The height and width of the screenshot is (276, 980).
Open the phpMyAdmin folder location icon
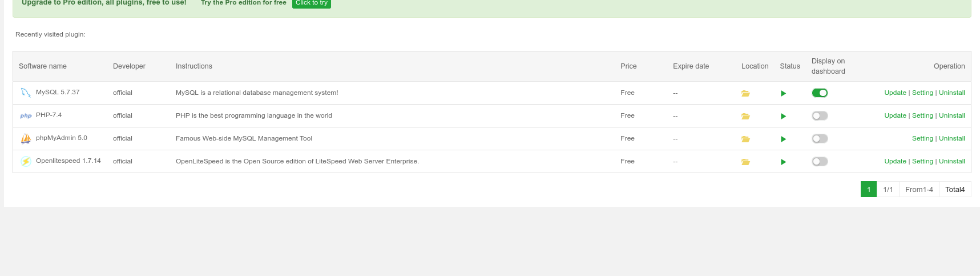tap(745, 139)
